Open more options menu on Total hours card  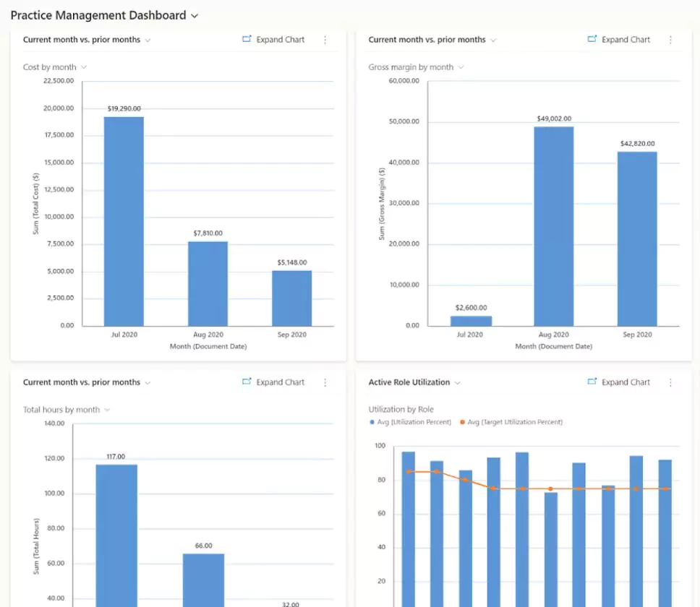point(325,382)
